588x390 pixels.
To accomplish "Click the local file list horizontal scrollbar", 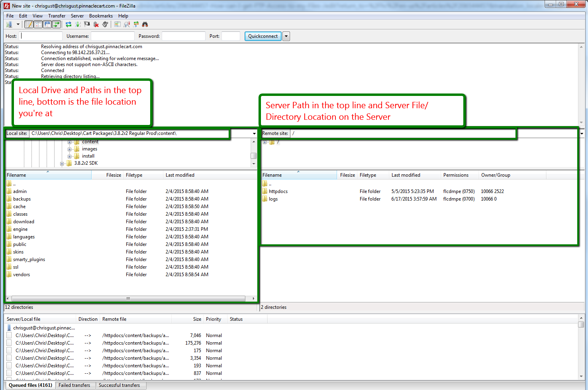I will coord(128,298).
